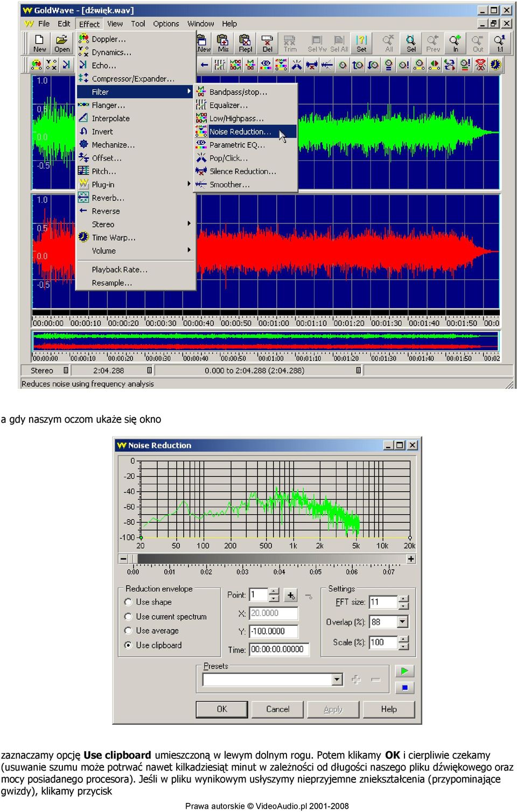
Task: Click the Apply button
Action: click(333, 709)
